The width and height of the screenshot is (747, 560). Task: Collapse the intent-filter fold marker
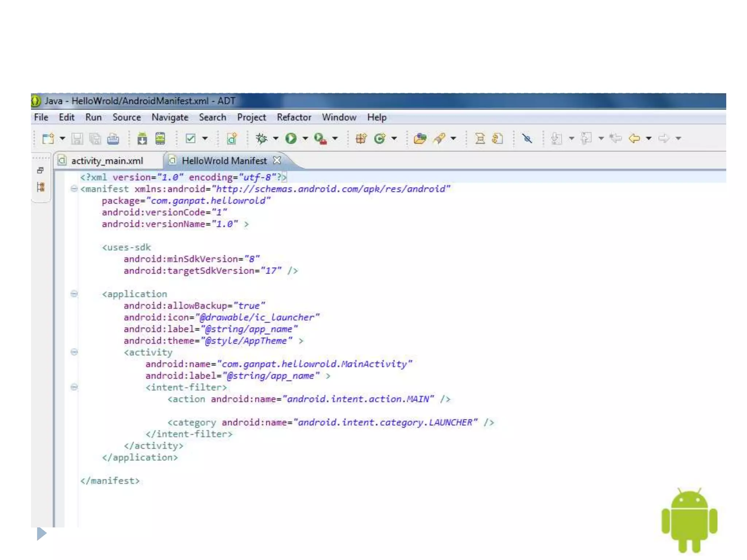pyautogui.click(x=74, y=387)
